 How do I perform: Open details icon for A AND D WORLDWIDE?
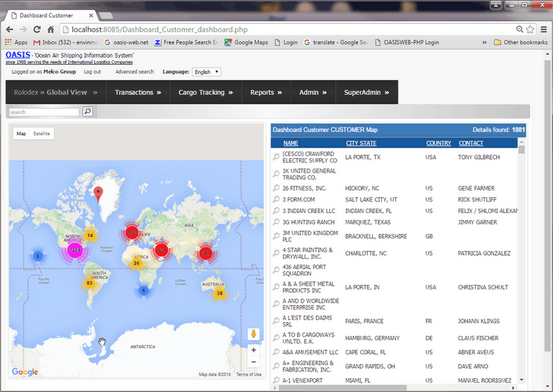point(276,304)
